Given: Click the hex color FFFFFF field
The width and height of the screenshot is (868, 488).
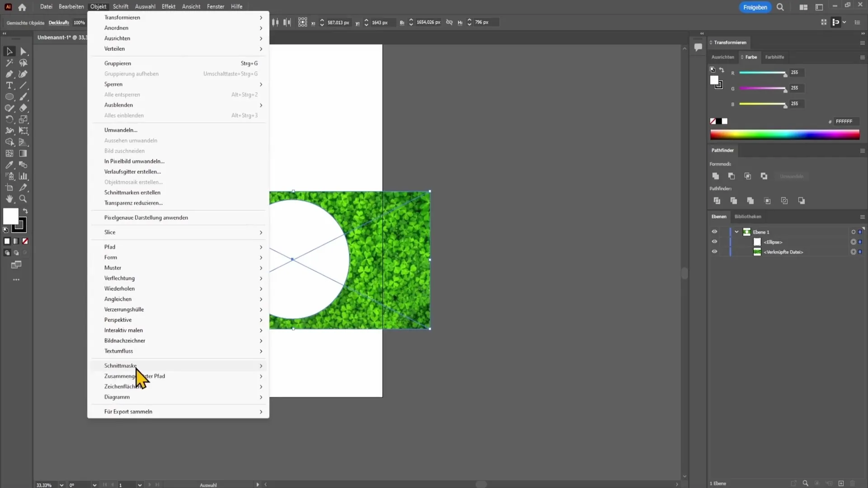Looking at the screenshot, I should [x=846, y=122].
